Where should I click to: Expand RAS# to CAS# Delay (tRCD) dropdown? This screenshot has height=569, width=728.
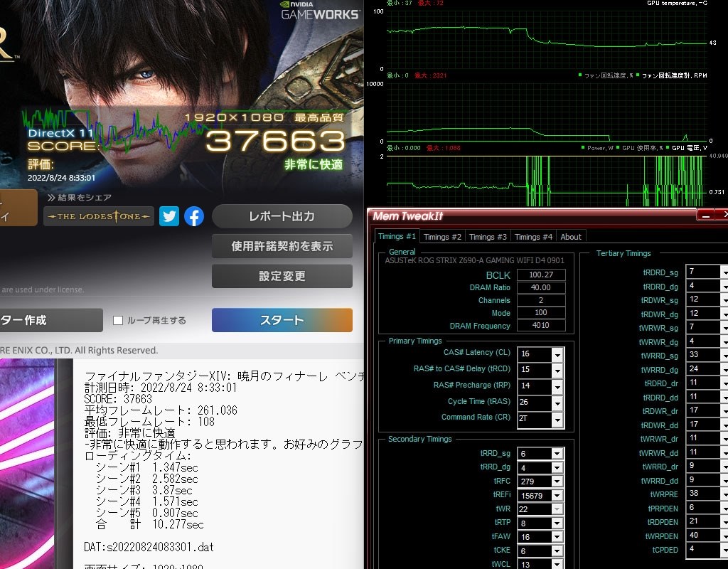click(x=557, y=371)
